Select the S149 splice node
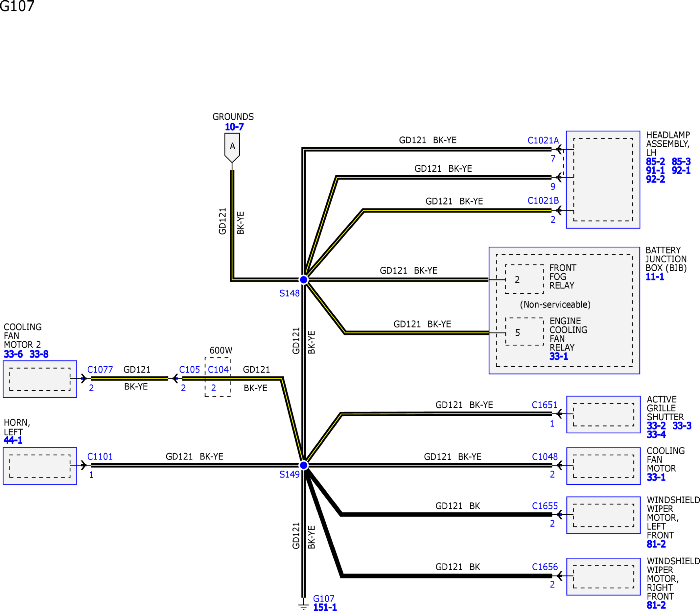Image resolution: width=700 pixels, height=611 pixels. tap(303, 465)
